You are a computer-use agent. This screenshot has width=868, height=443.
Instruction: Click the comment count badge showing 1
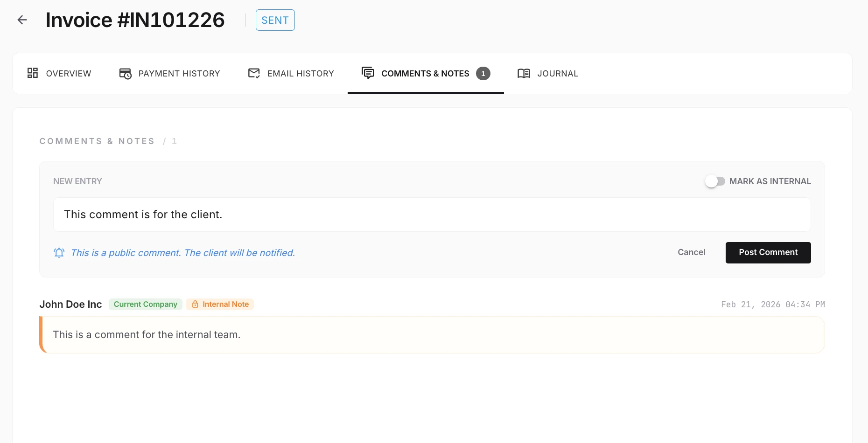pos(483,73)
